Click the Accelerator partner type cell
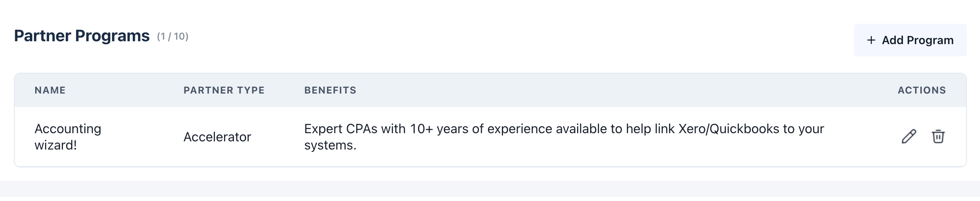Image resolution: width=980 pixels, height=201 pixels. coord(217,137)
